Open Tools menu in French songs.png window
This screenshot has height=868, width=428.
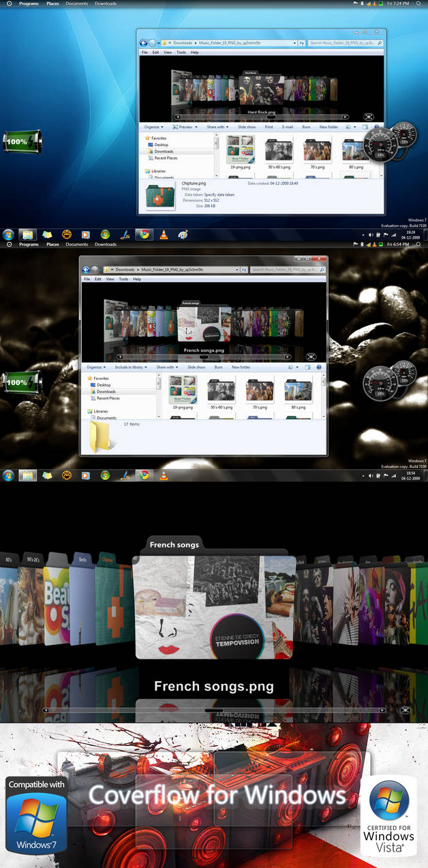(x=123, y=279)
